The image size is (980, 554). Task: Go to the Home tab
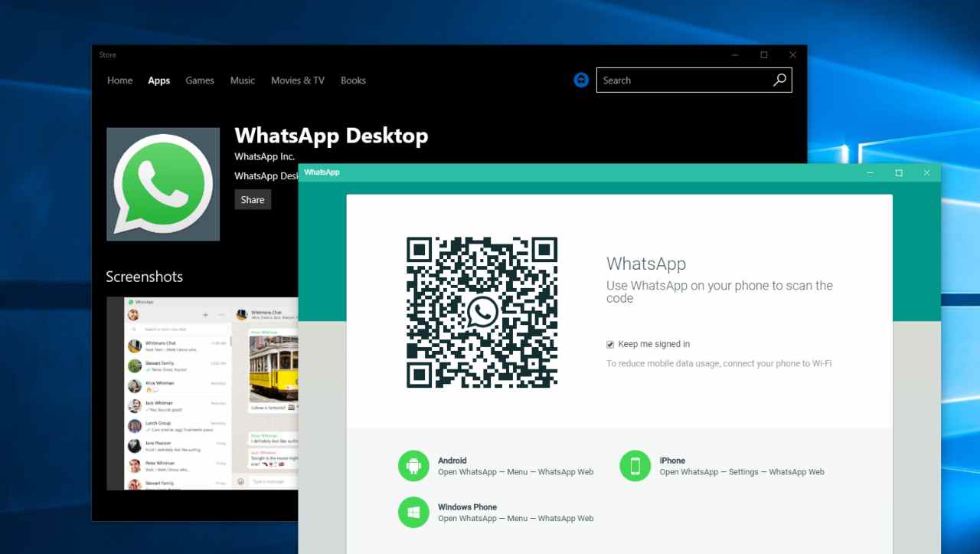[x=119, y=80]
